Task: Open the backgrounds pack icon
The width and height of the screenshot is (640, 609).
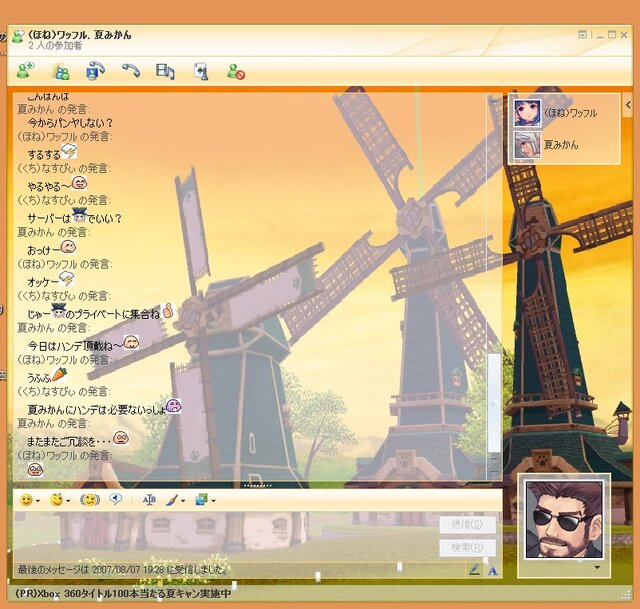Action: coord(202,500)
